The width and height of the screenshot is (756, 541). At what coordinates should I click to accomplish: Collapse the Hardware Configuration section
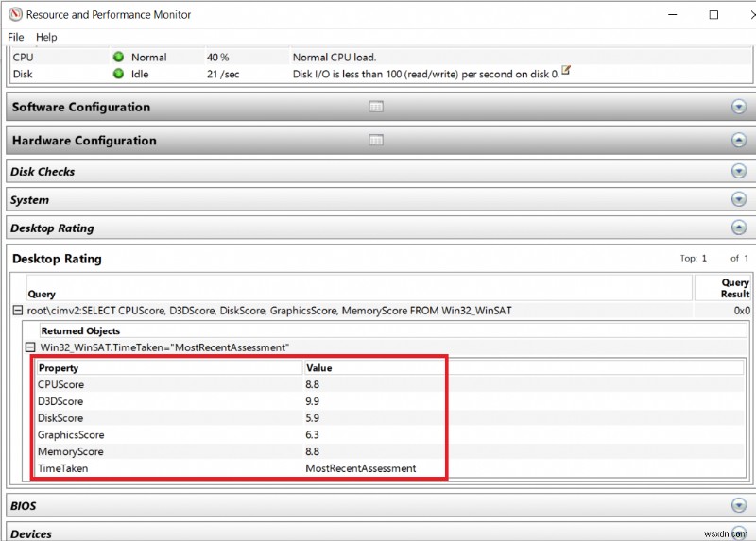coord(739,140)
